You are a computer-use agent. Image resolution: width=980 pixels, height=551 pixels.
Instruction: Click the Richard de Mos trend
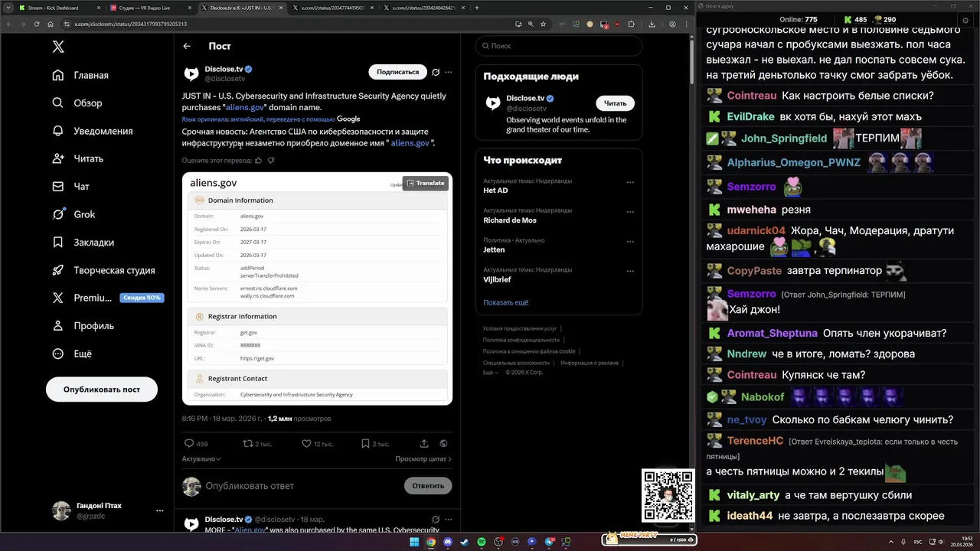(510, 220)
